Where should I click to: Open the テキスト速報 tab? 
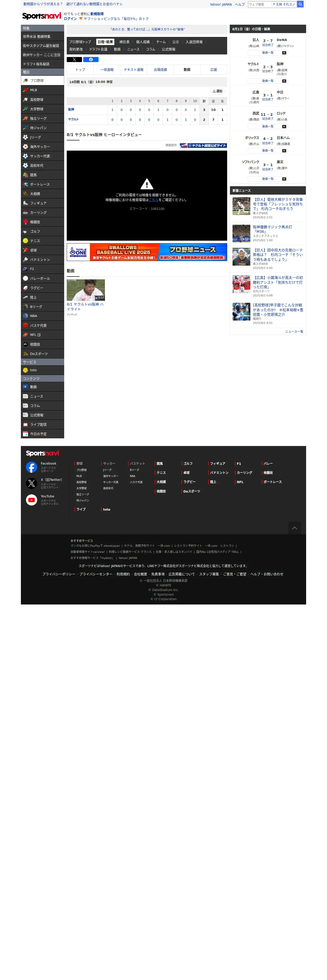coord(134,70)
